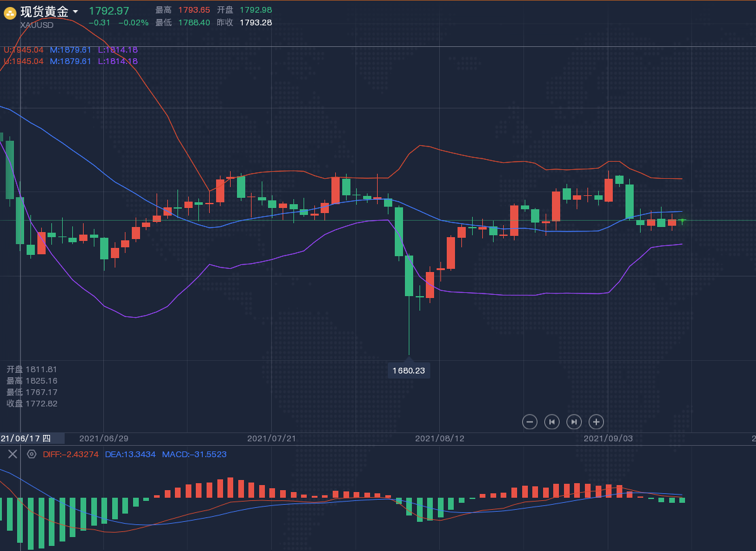Click the DEA indicator value label
Viewport: 756px width, 551px height.
click(130, 455)
